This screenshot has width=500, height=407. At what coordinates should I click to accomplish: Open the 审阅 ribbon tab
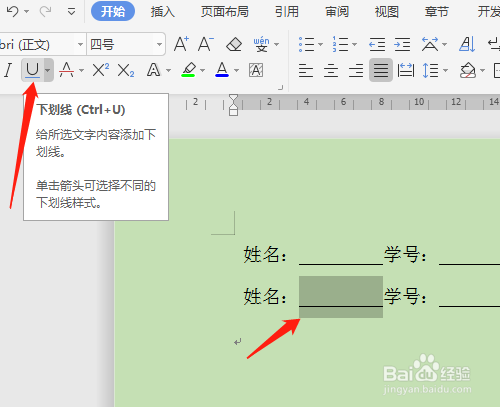(x=337, y=12)
